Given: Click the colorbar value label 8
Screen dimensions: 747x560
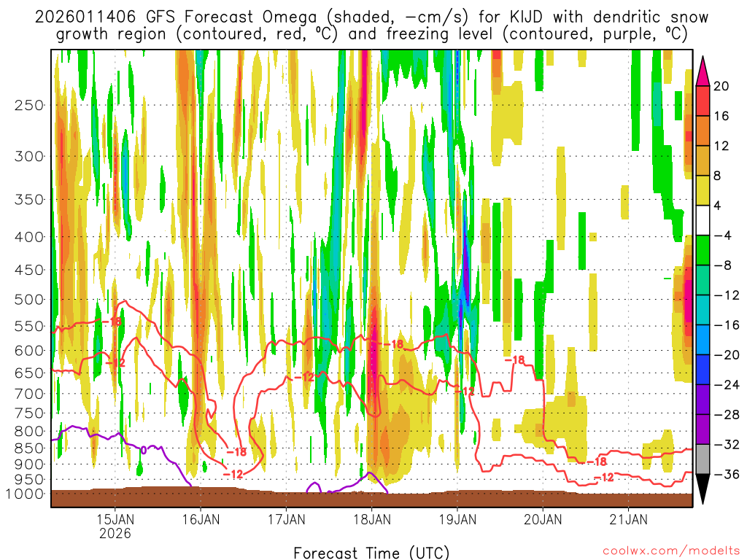Looking at the screenshot, I should (718, 176).
